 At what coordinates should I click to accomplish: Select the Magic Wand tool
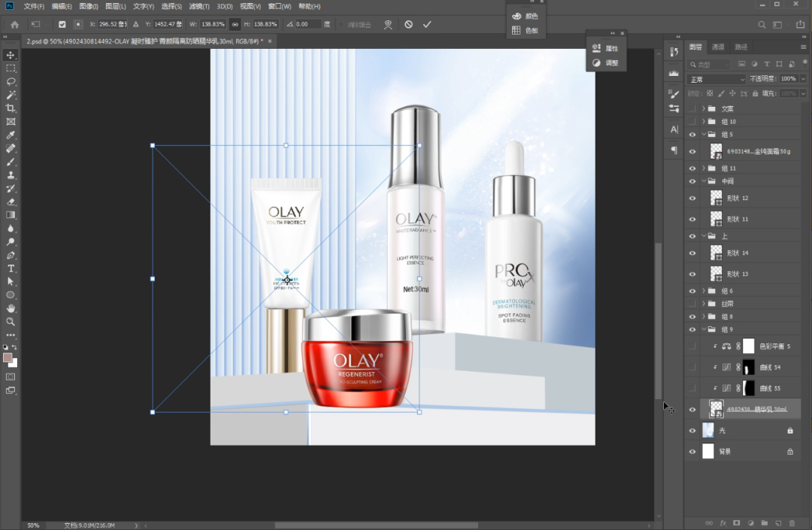click(11, 95)
